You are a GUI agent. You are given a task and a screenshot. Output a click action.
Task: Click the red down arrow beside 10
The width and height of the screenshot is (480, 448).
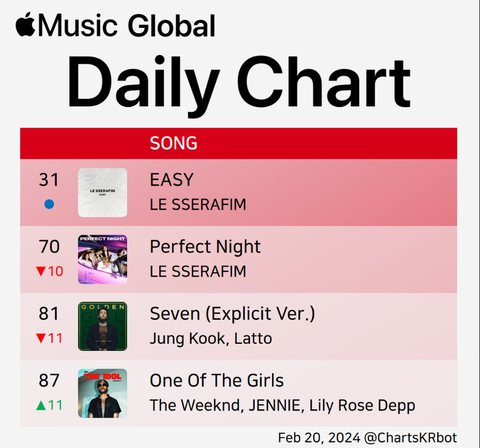(41, 271)
